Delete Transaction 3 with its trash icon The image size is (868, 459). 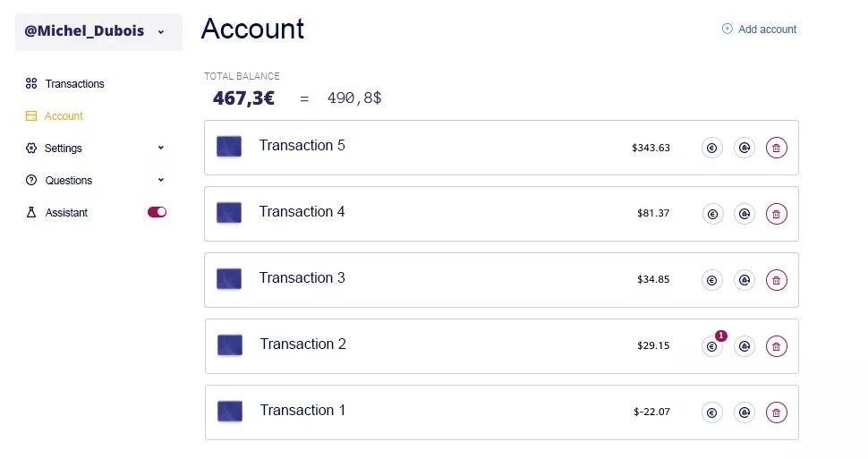tap(777, 281)
